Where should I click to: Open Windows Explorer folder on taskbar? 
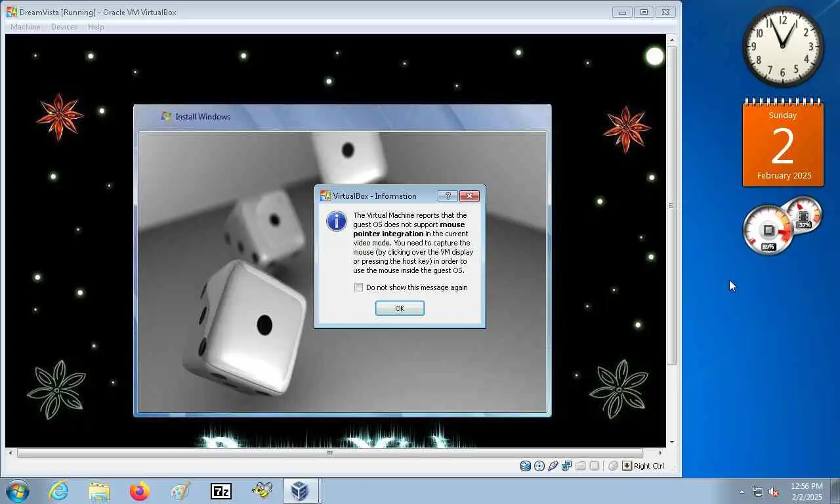[x=99, y=491]
